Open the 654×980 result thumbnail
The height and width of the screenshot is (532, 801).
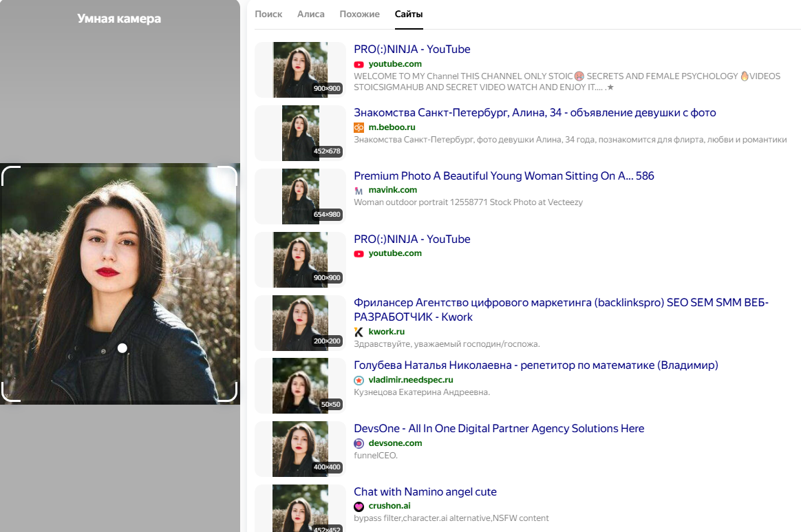coord(301,196)
